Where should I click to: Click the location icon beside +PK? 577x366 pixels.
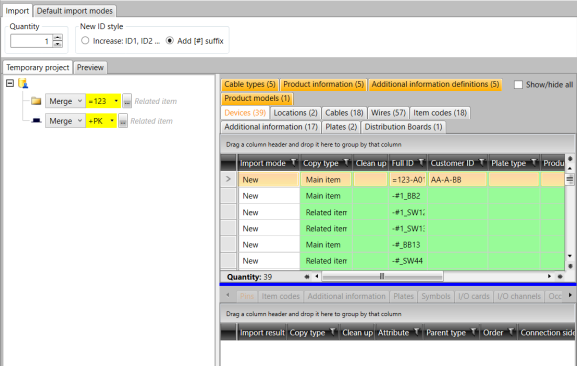(x=36, y=121)
